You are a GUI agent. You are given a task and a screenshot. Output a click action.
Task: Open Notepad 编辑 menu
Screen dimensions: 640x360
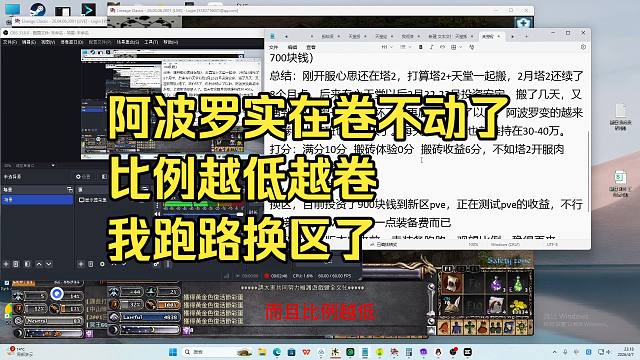pos(292,47)
